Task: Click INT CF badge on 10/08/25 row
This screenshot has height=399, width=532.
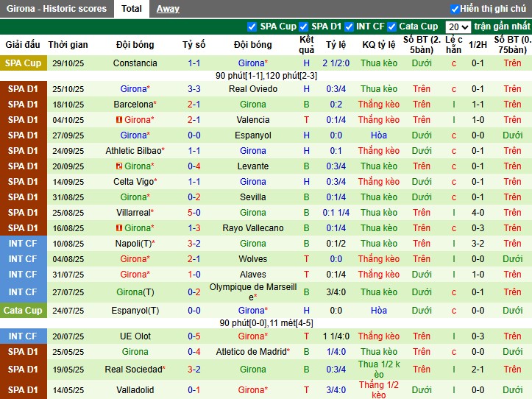Action: pos(23,244)
